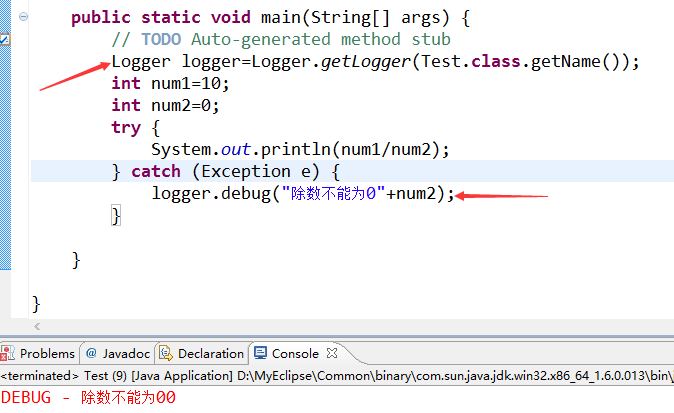Click the Javadoc @ icon
This screenshot has height=413, width=674.
pos(91,353)
